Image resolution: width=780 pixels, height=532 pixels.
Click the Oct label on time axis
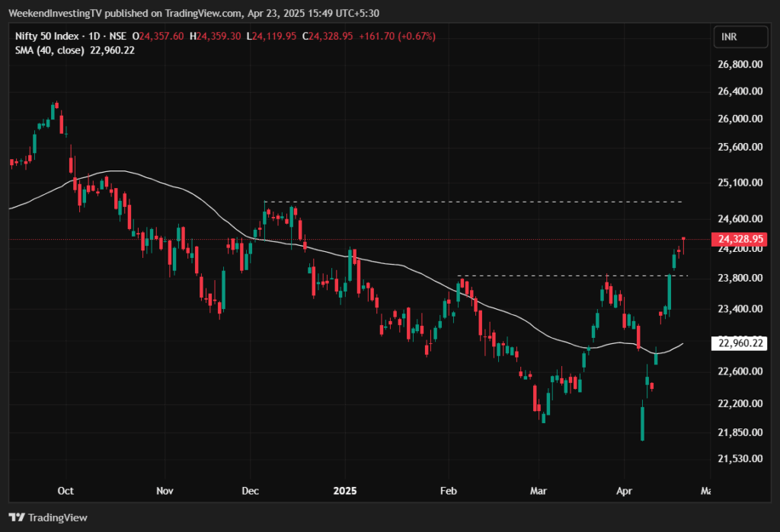(x=66, y=491)
